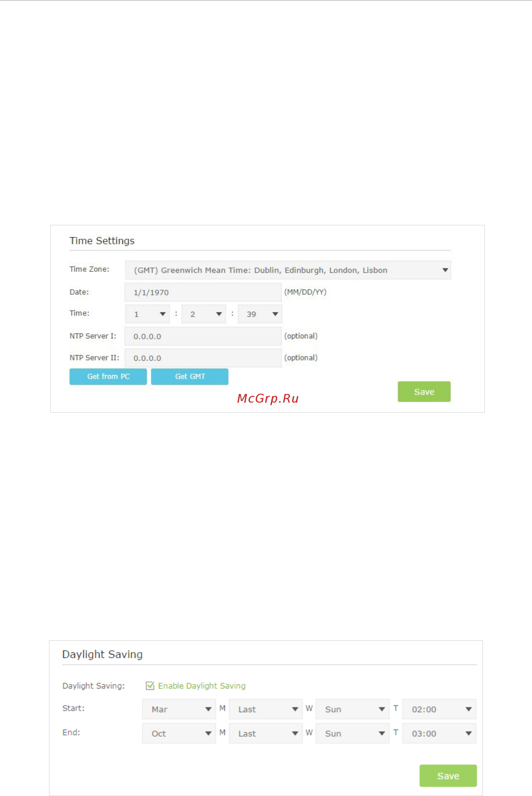Open the End week dropdown in End row
532x796 pixels.
(266, 733)
